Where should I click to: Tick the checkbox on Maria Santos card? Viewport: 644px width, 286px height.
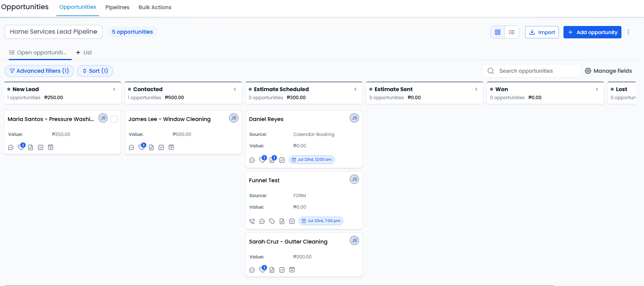114,119
